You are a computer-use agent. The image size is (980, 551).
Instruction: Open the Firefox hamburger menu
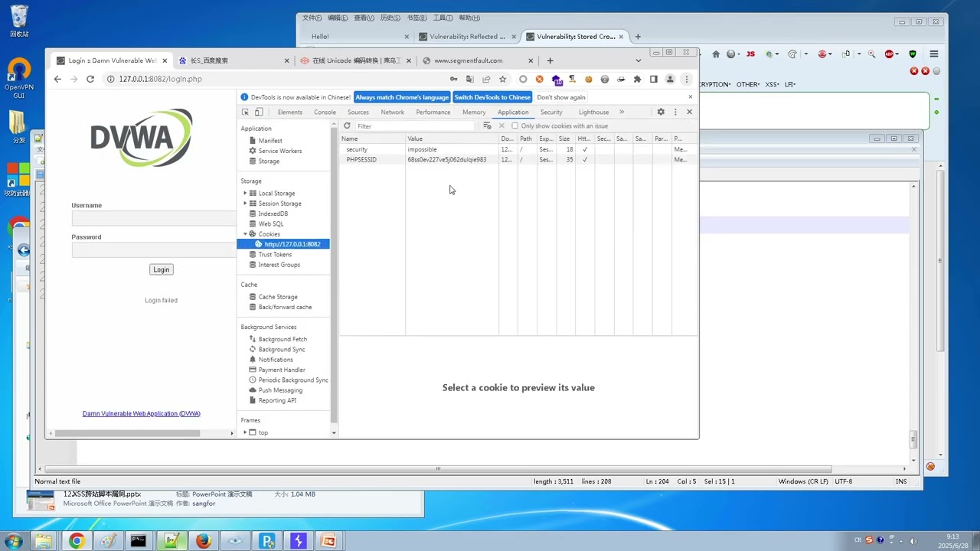pyautogui.click(x=933, y=54)
